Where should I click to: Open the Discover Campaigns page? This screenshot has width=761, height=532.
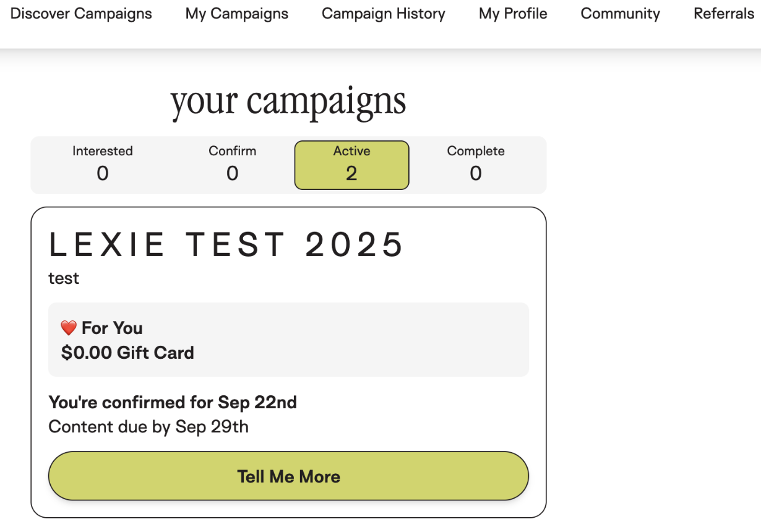[81, 14]
